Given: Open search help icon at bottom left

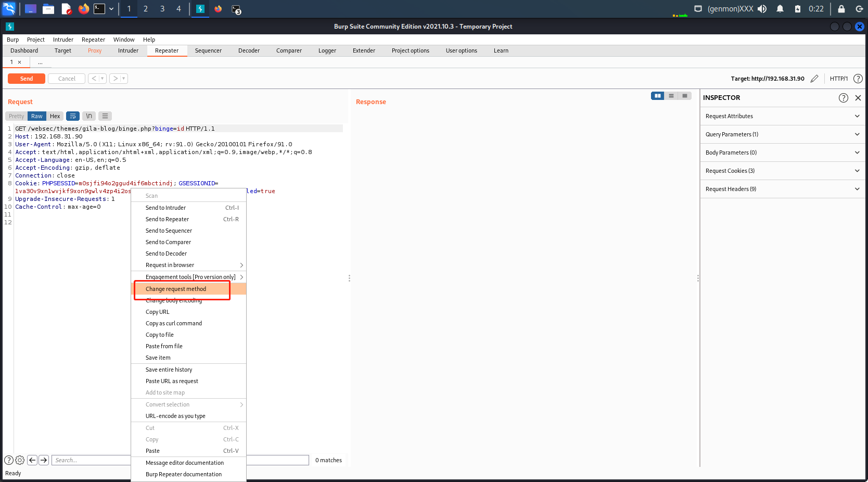Looking at the screenshot, I should (9, 460).
